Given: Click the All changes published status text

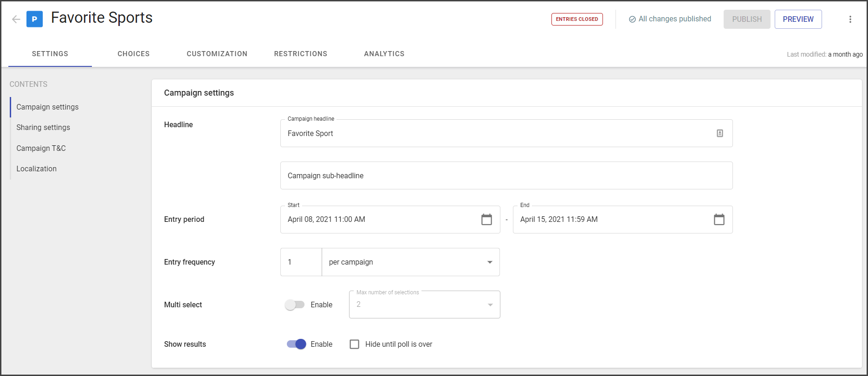Looking at the screenshot, I should click(x=675, y=19).
